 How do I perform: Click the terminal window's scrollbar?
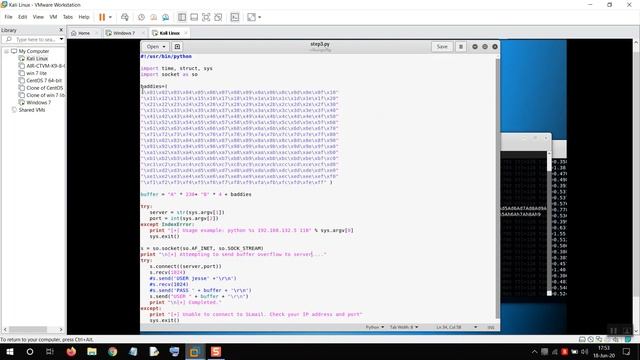point(549,222)
